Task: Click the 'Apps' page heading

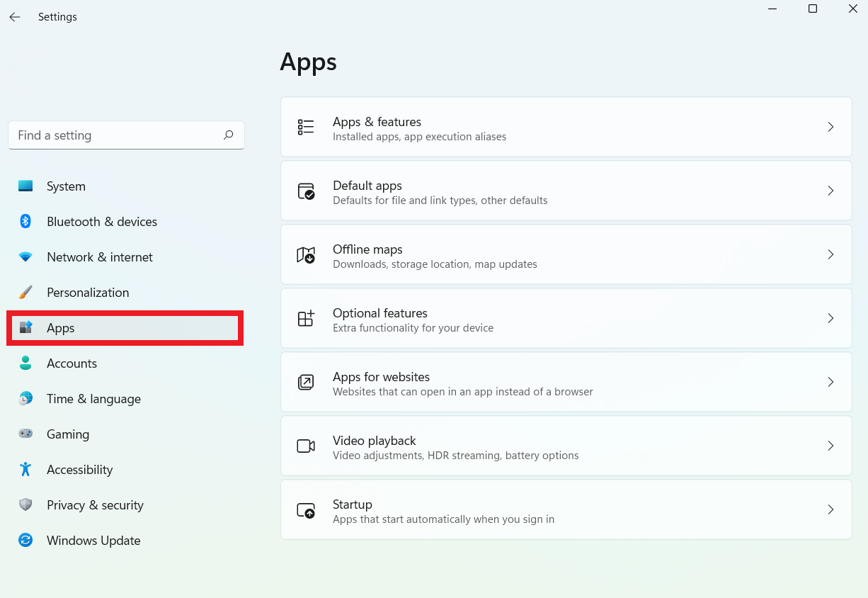Action: (x=308, y=62)
